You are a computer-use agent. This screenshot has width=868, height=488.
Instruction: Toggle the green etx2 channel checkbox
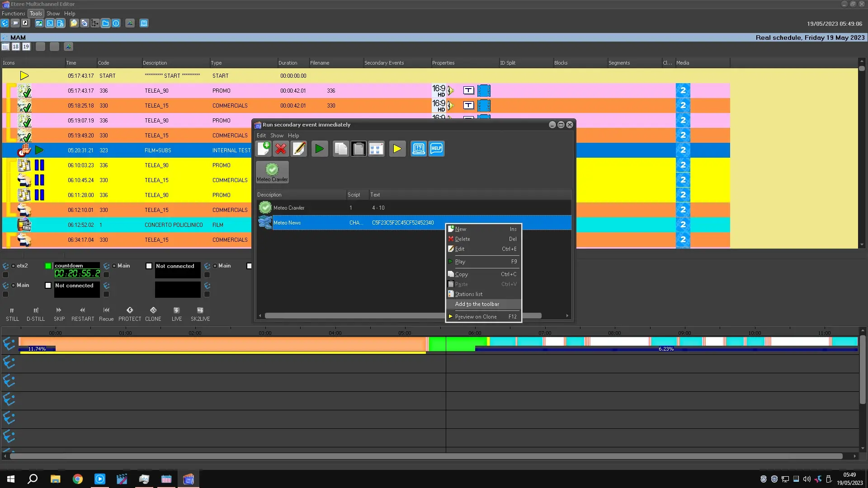pyautogui.click(x=48, y=266)
